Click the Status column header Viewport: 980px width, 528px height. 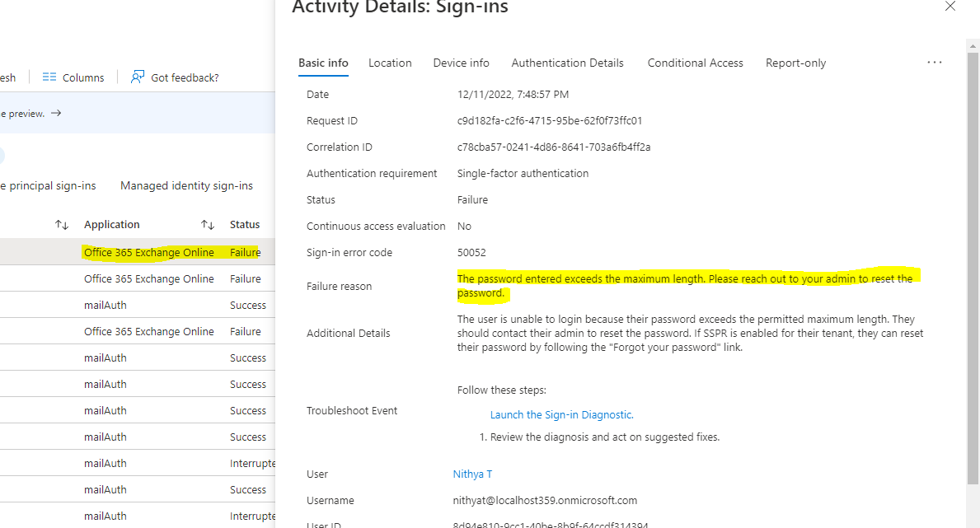coord(244,224)
